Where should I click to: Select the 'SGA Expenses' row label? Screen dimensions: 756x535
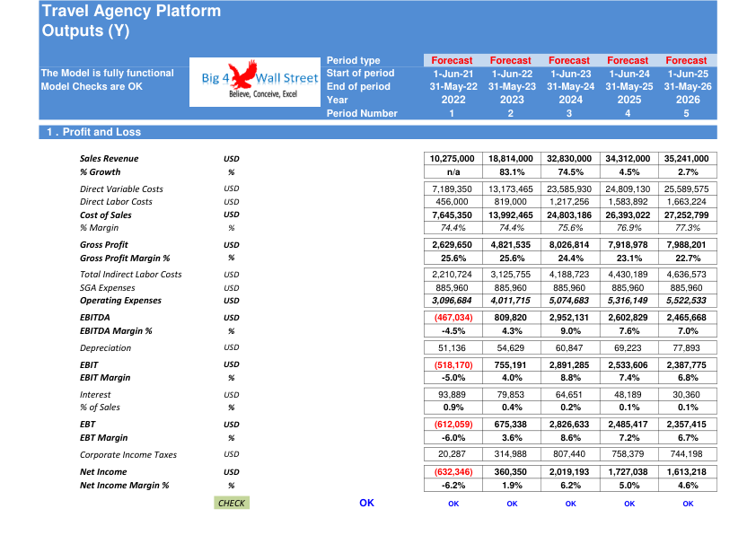point(108,288)
